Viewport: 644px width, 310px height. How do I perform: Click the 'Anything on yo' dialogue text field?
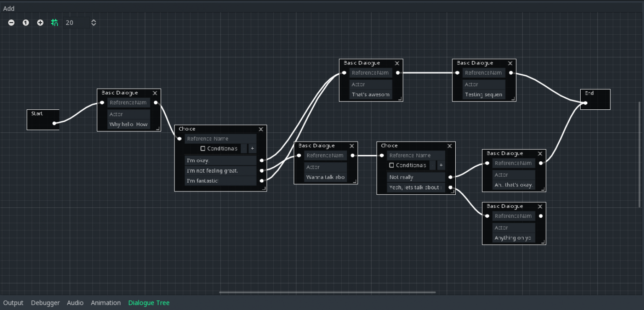tap(514, 238)
